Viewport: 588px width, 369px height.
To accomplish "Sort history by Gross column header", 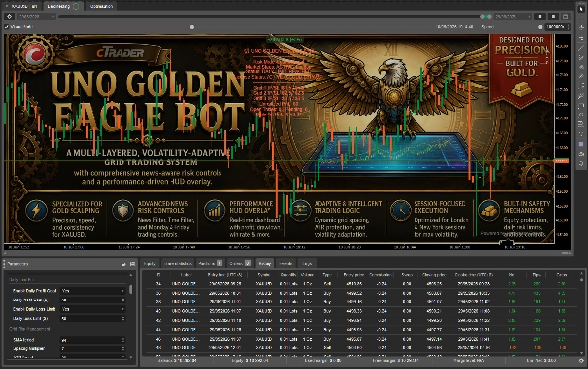I will [x=562, y=275].
